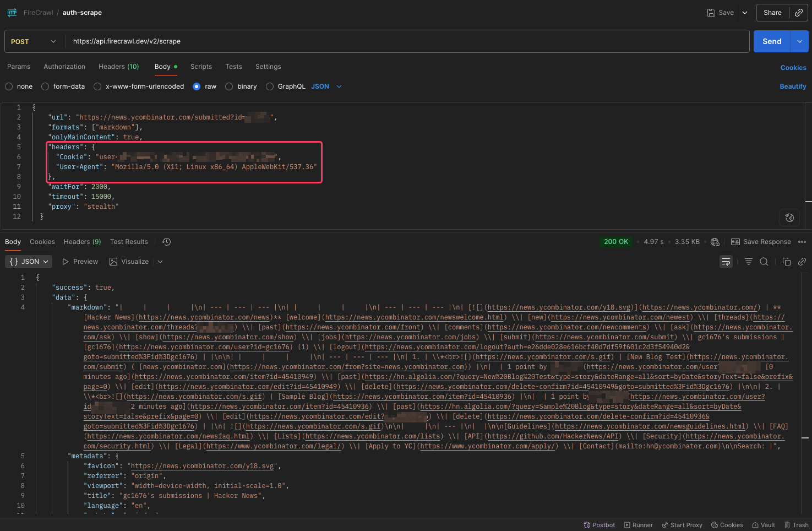Screen dimensions: 812x531
Task: Copy the response body with the copy icon
Action: 787,262
